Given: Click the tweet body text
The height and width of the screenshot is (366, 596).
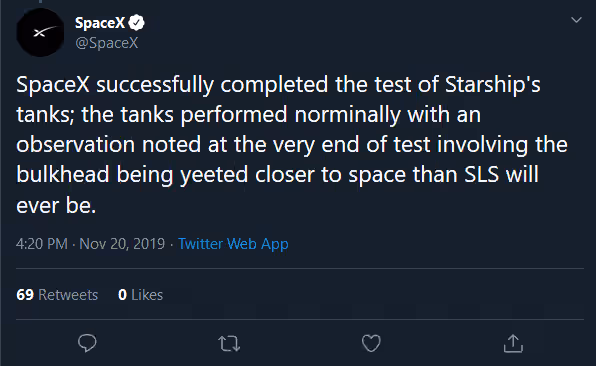Looking at the screenshot, I should click(x=292, y=145).
